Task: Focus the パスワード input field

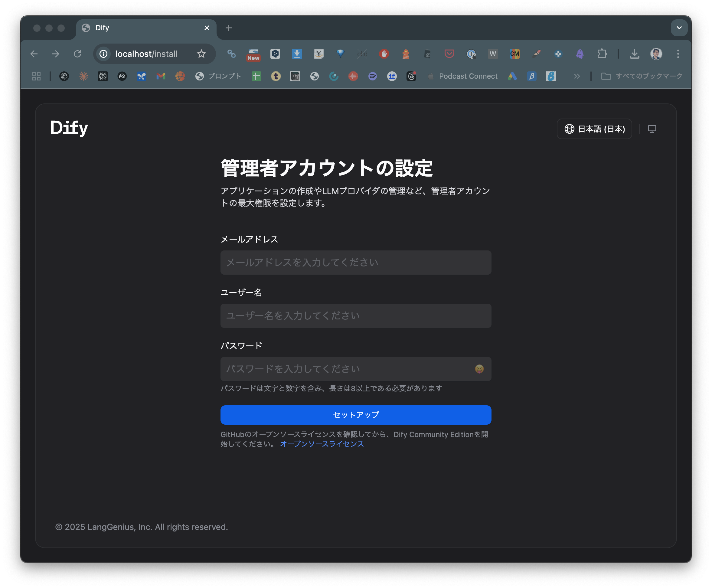Action: pos(356,369)
